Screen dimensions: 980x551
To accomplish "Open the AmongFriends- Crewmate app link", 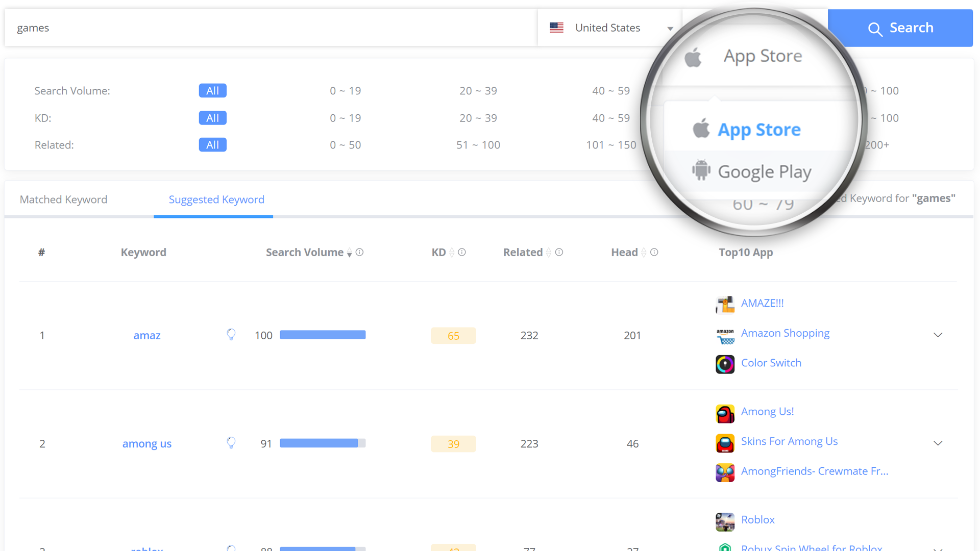I will 814,471.
